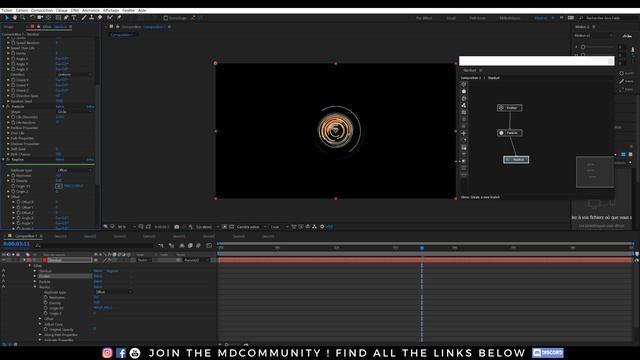640x360 pixels.
Task: Toggle the Snapping checkbox in the toolbar
Action: tap(166, 18)
